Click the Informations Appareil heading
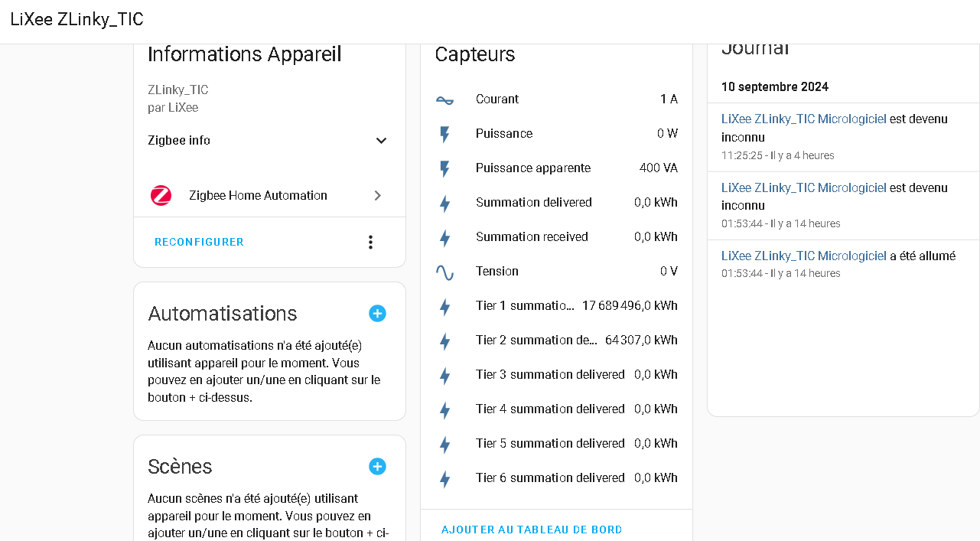This screenshot has height=541, width=980. (245, 54)
